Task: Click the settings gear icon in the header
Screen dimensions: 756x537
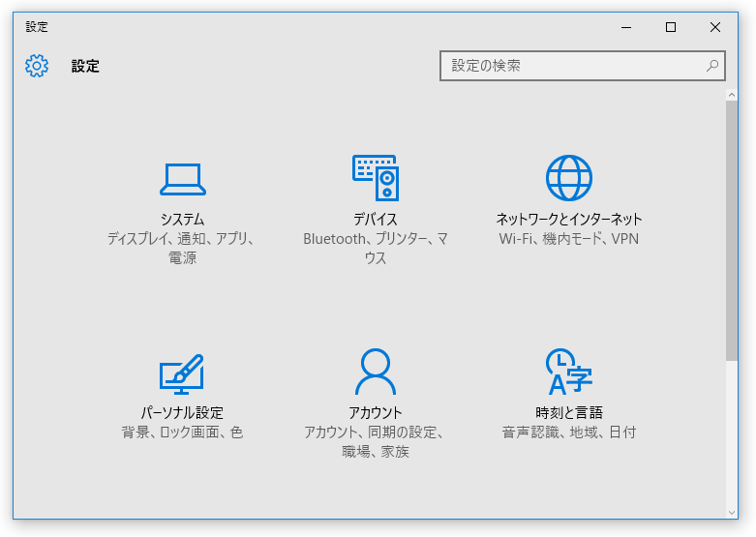Action: (37, 66)
